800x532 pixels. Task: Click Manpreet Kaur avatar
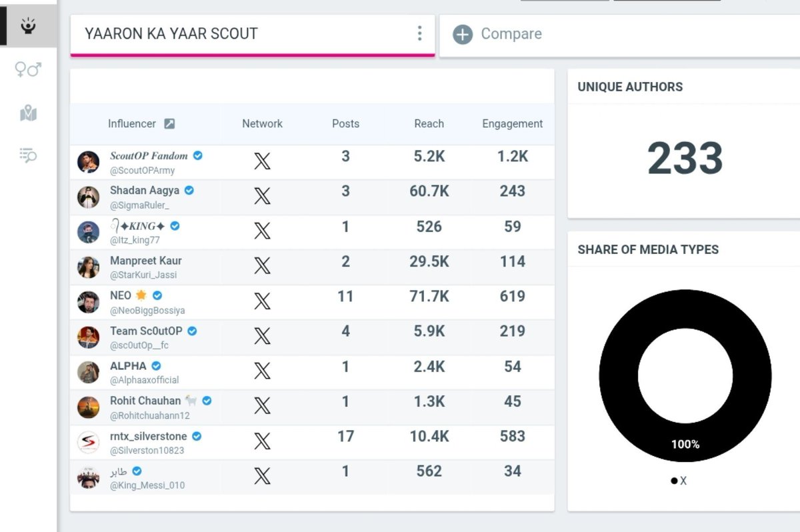[88, 267]
